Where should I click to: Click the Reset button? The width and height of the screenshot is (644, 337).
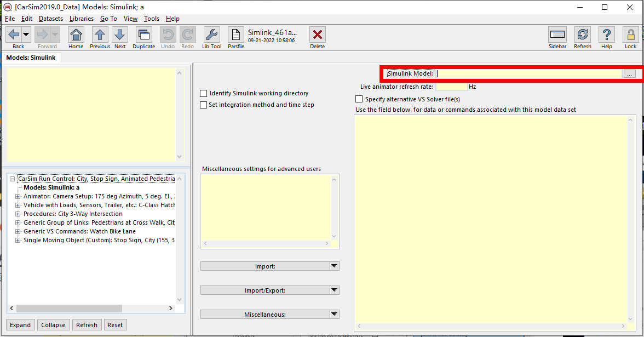115,324
